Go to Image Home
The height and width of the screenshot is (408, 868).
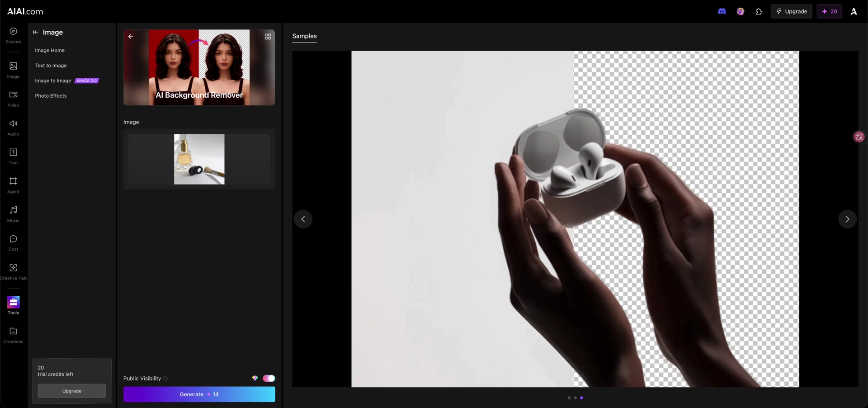point(50,50)
